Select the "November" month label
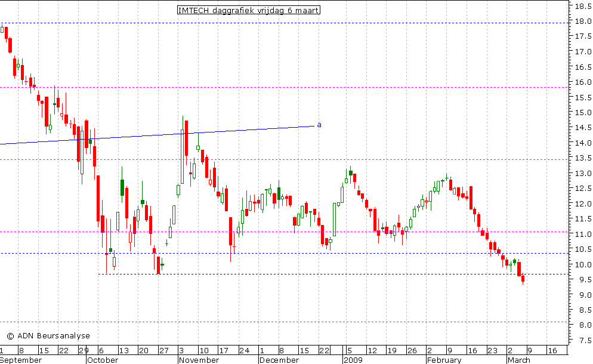593x364 pixels. [x=199, y=360]
